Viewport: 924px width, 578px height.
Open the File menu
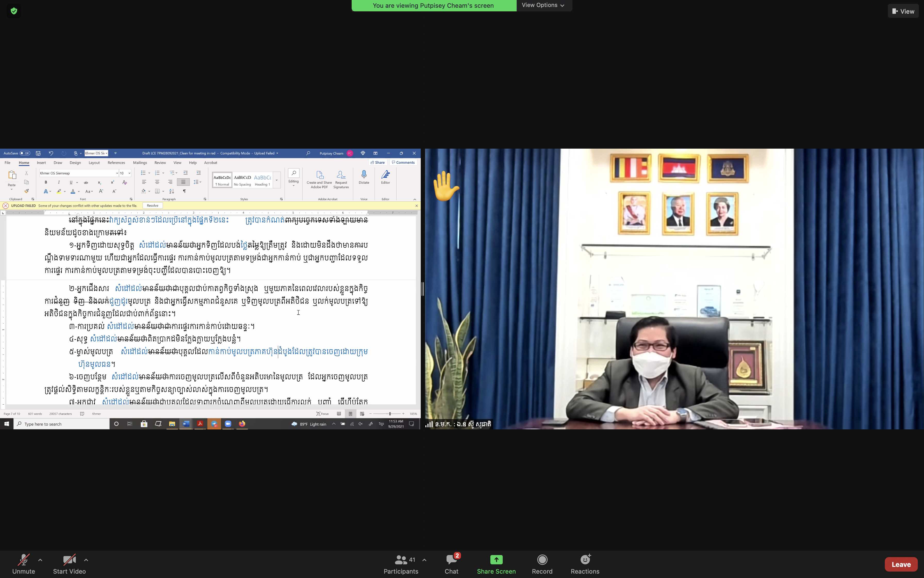coord(7,163)
